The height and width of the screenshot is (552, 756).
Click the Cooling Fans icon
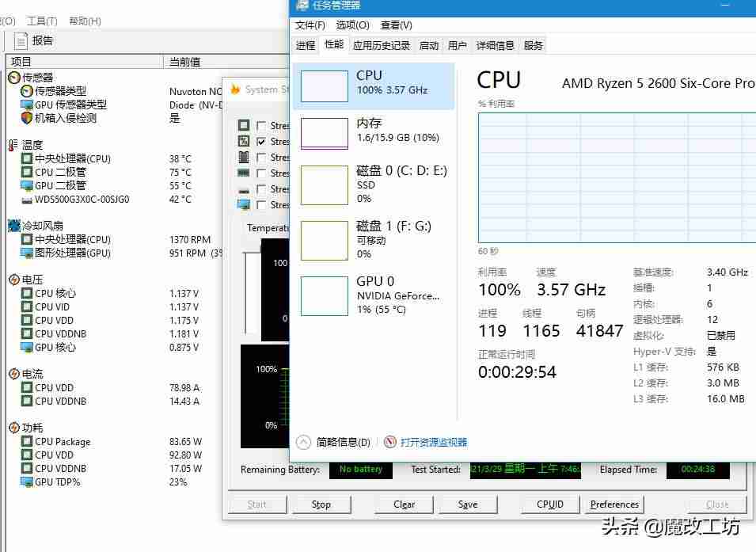[x=14, y=226]
